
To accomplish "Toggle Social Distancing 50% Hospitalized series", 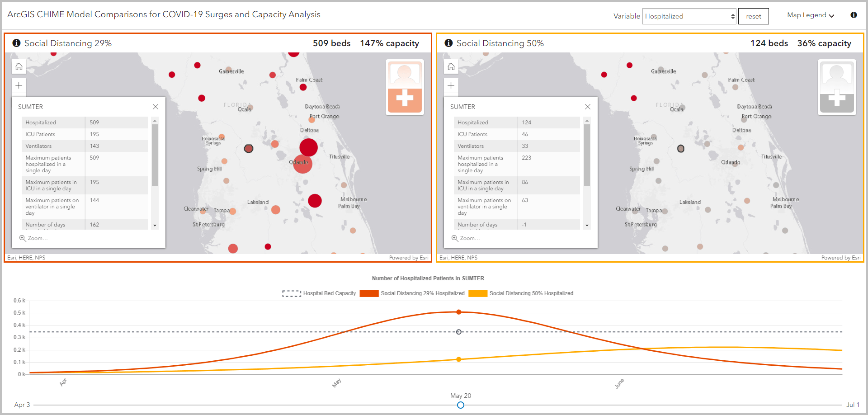I will click(521, 293).
